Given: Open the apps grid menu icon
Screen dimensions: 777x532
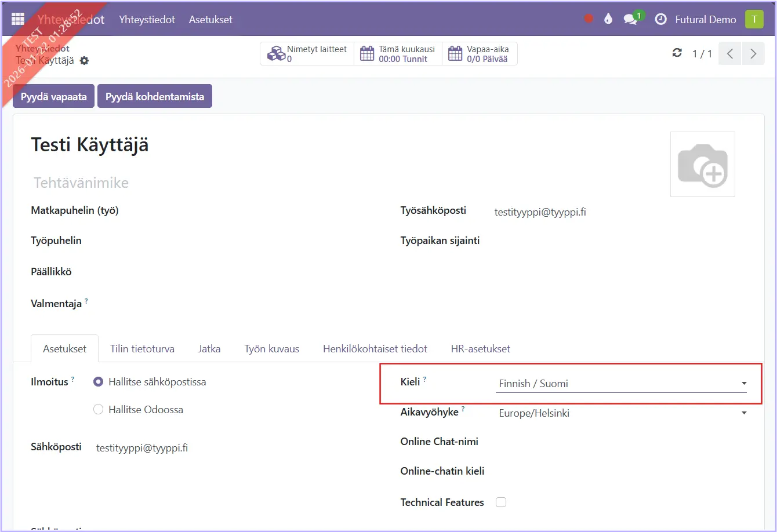Looking at the screenshot, I should [x=18, y=19].
